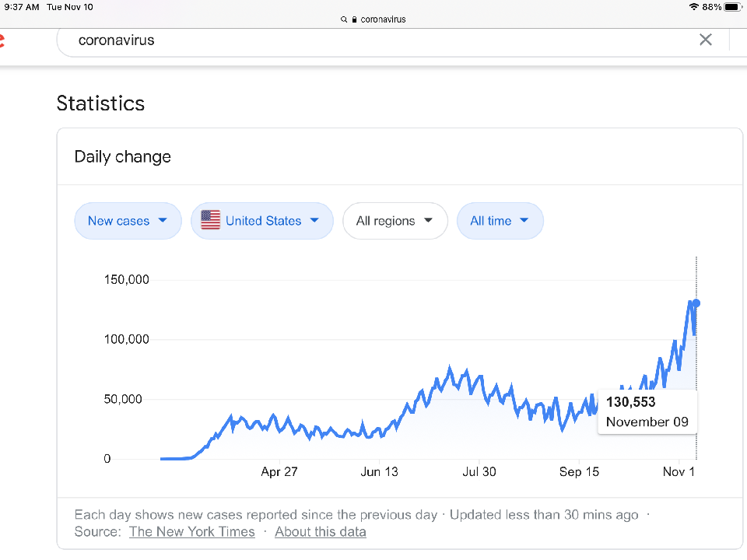Open The New York Times source link

pos(191,532)
